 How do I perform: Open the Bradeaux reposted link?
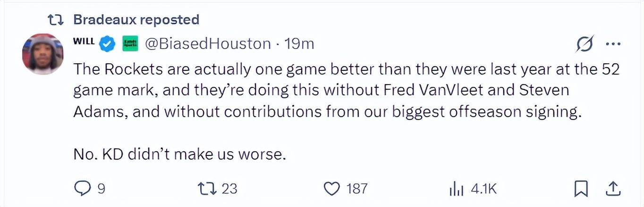tap(136, 20)
